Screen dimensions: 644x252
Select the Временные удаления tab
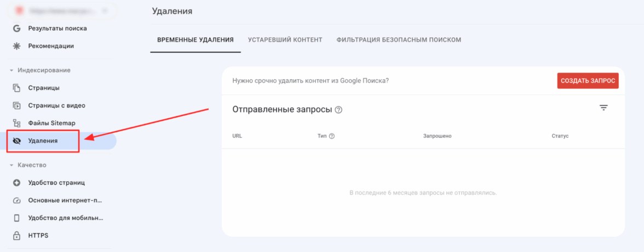pos(196,40)
